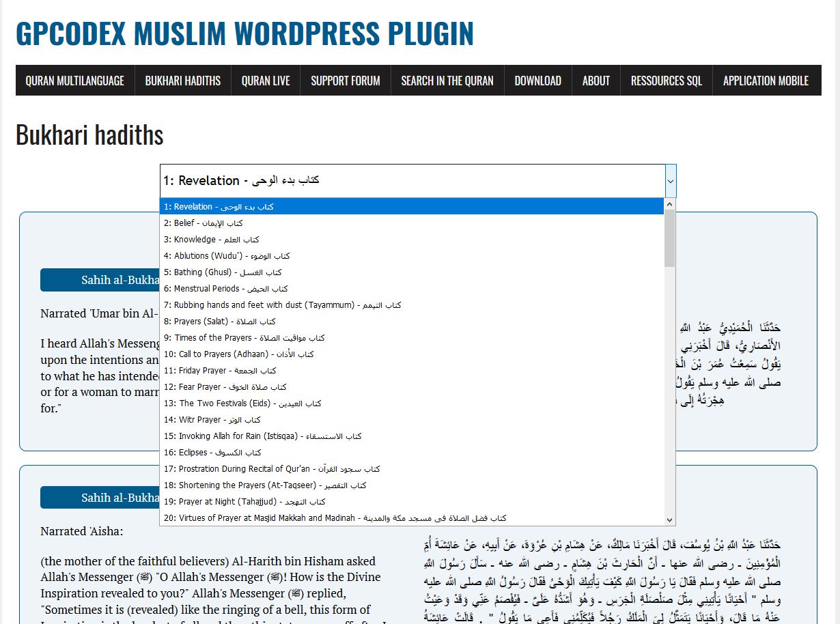Image resolution: width=840 pixels, height=624 pixels.
Task: Choose option 6: Menstrual Periods
Action: [412, 288]
